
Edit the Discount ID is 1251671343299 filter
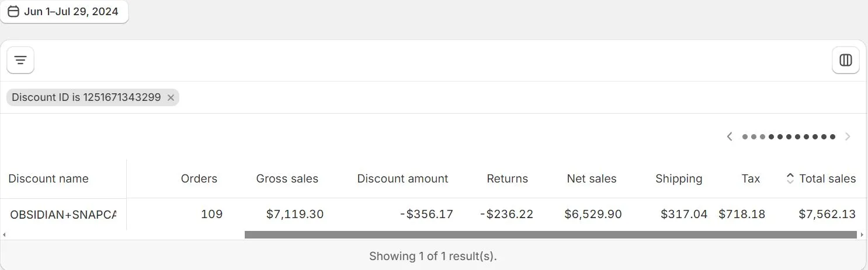(86, 97)
